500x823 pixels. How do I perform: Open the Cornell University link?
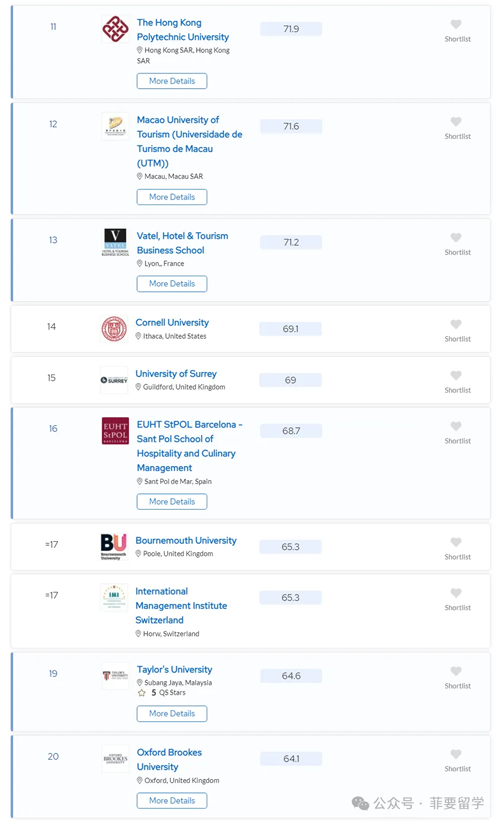point(172,322)
